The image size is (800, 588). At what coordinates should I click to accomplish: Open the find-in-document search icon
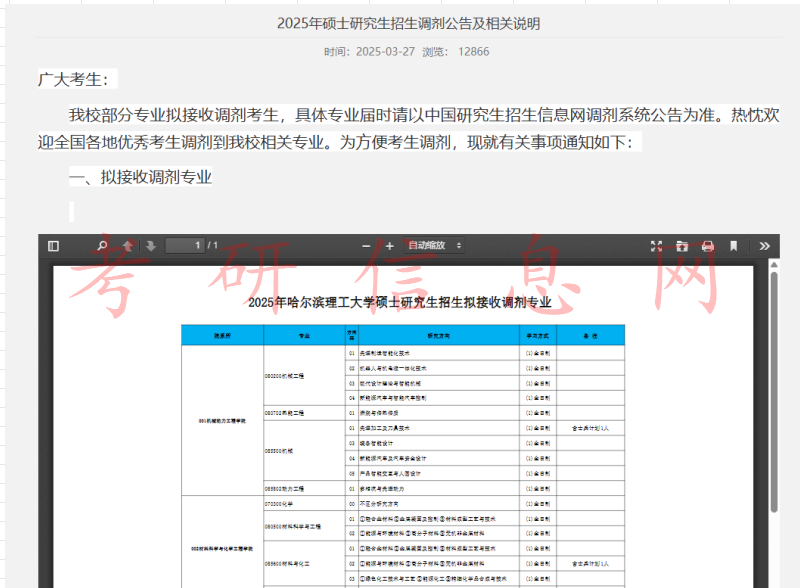tap(102, 246)
